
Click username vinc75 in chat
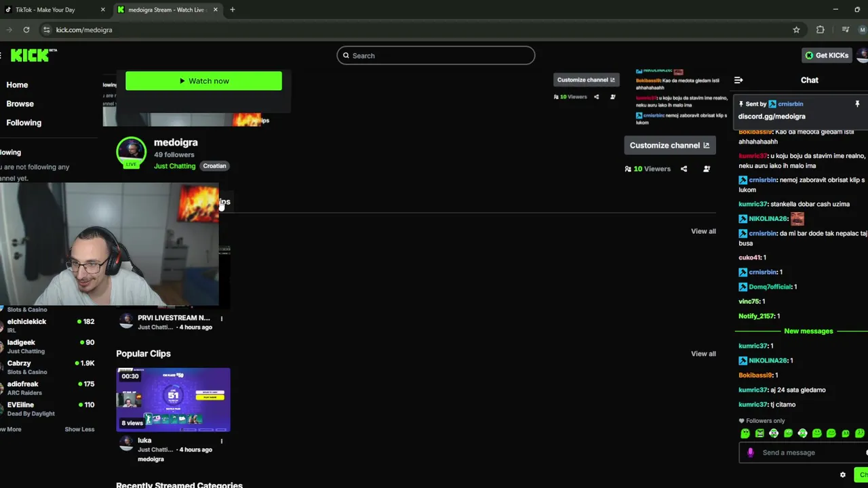(749, 302)
